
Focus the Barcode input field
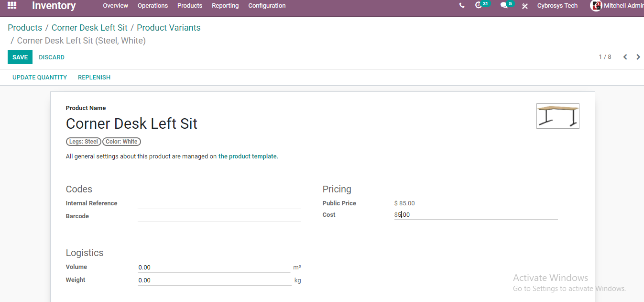pos(219,216)
